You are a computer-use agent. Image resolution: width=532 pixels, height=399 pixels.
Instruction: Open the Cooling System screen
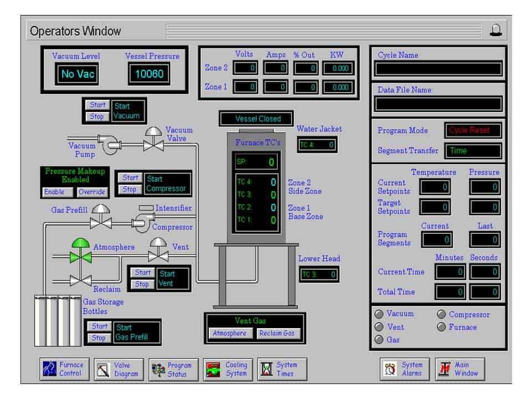click(225, 369)
